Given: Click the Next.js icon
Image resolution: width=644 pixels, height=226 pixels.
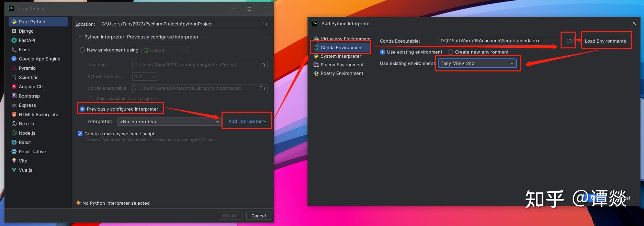Looking at the screenshot, I should [14, 124].
